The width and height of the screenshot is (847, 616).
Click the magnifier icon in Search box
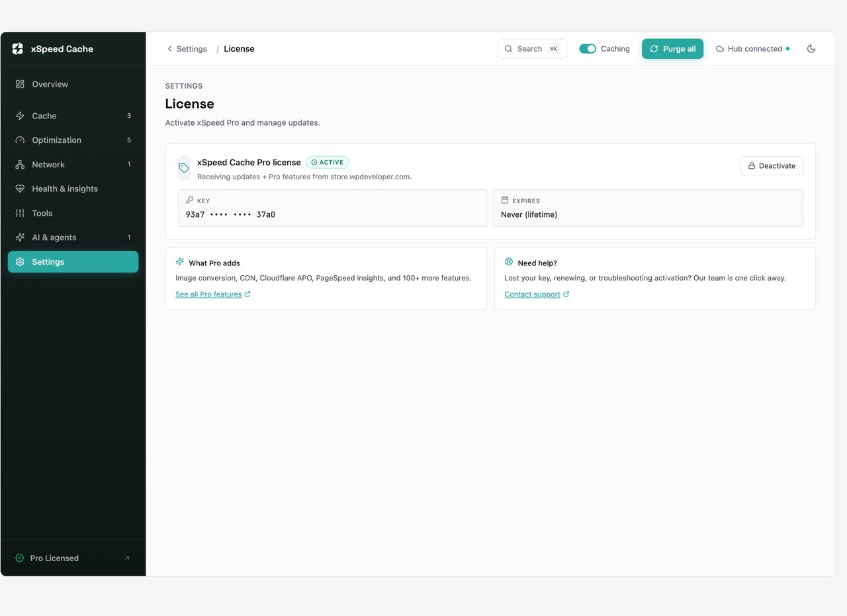[509, 49]
